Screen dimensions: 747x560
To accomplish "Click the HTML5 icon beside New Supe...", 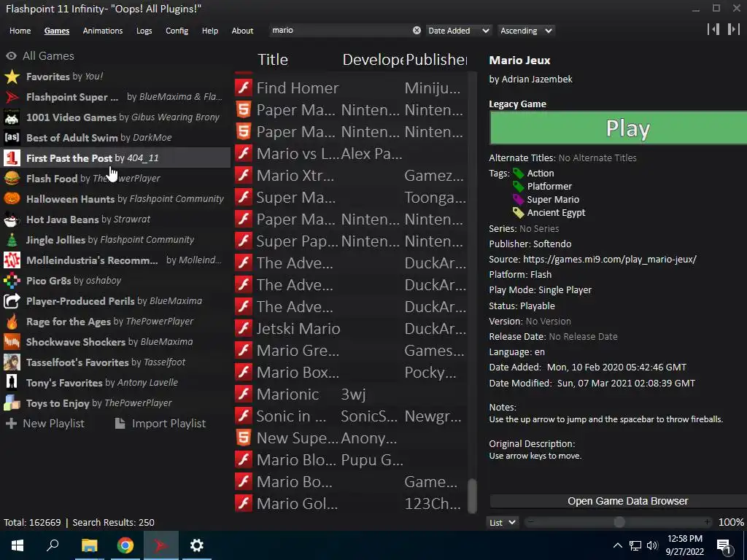I will (244, 437).
